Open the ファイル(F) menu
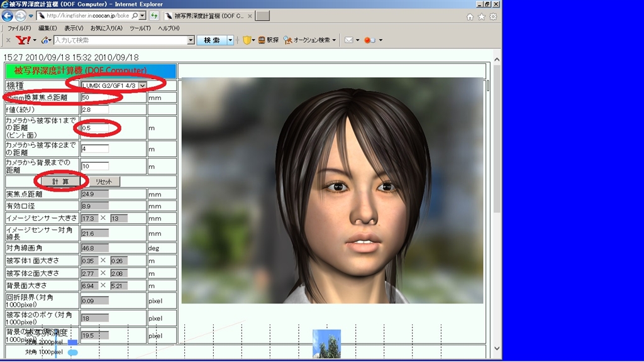 19,28
